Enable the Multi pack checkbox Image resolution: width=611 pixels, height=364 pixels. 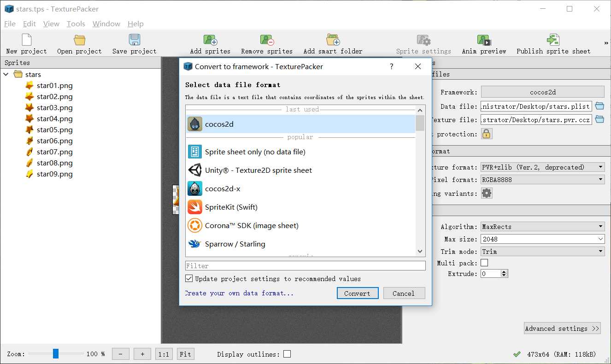pyautogui.click(x=484, y=263)
